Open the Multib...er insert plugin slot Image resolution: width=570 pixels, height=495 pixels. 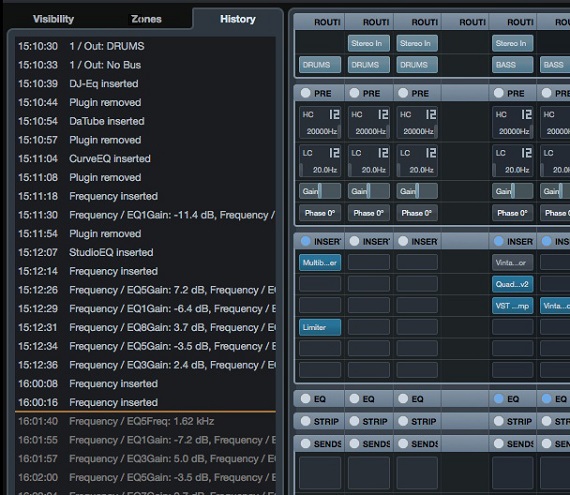point(320,262)
